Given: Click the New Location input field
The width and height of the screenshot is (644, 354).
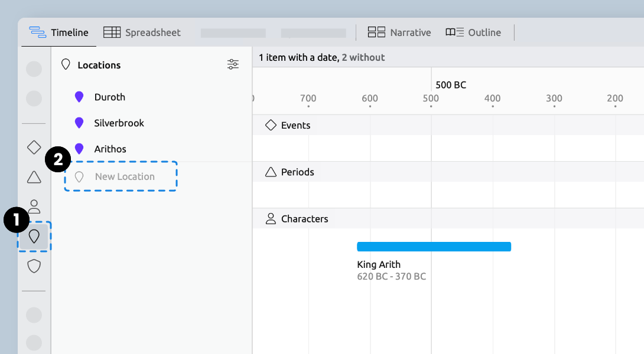Looking at the screenshot, I should coord(121,176).
